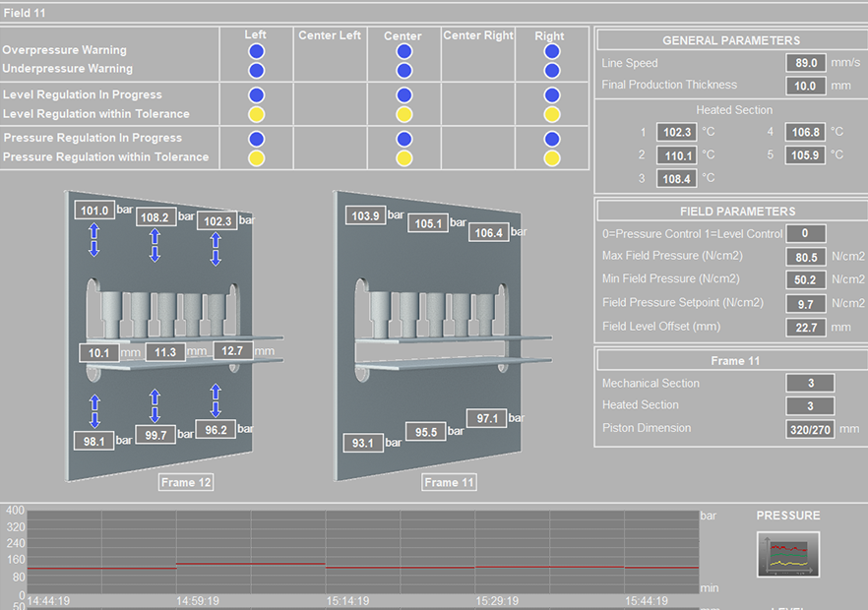This screenshot has height=610, width=868.
Task: Select the Frame 11 label button
Action: 450,482
